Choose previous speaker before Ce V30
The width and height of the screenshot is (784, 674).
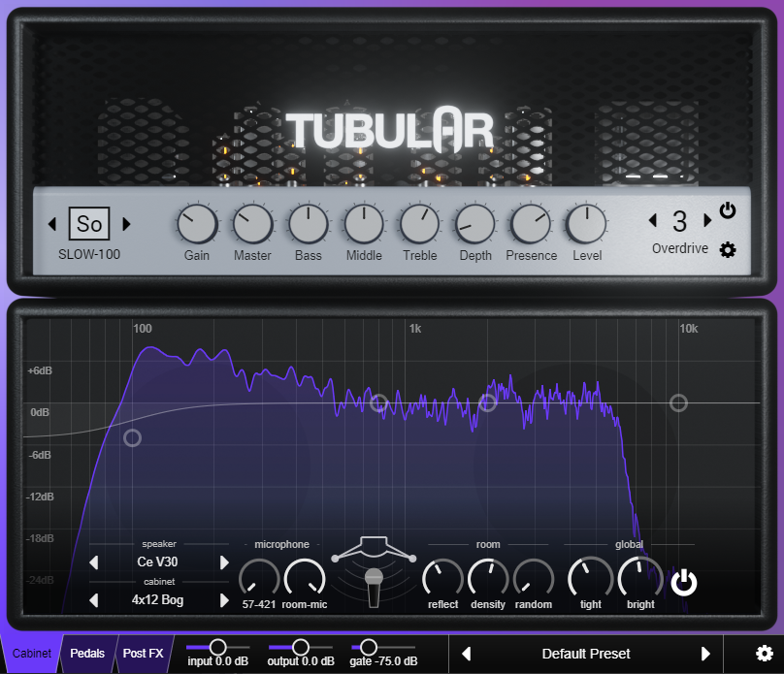click(x=93, y=562)
